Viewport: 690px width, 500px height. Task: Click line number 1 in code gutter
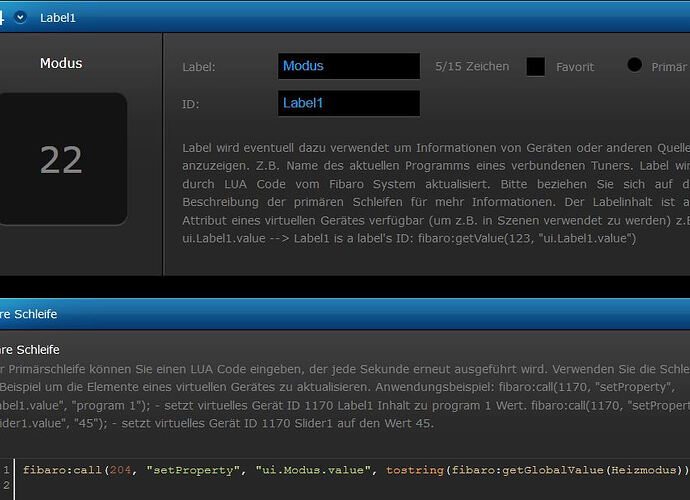point(5,469)
